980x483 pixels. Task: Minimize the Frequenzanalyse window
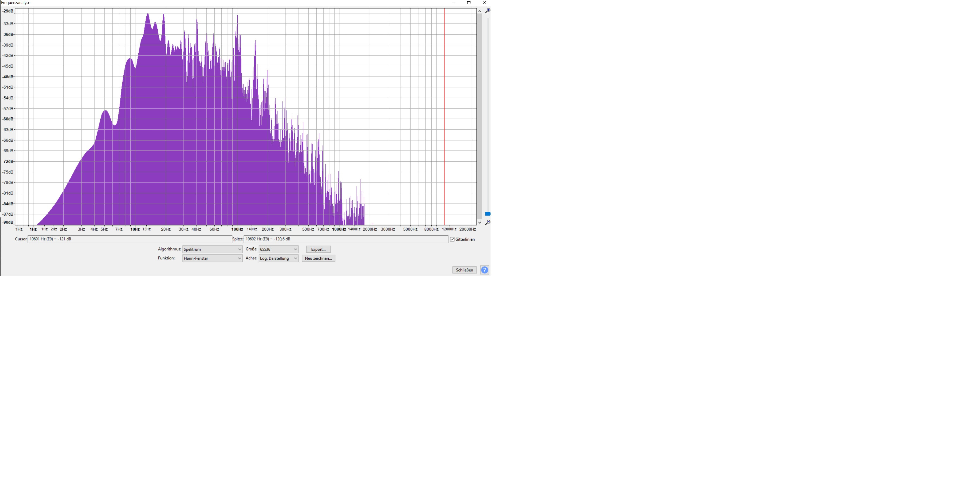coord(453,3)
